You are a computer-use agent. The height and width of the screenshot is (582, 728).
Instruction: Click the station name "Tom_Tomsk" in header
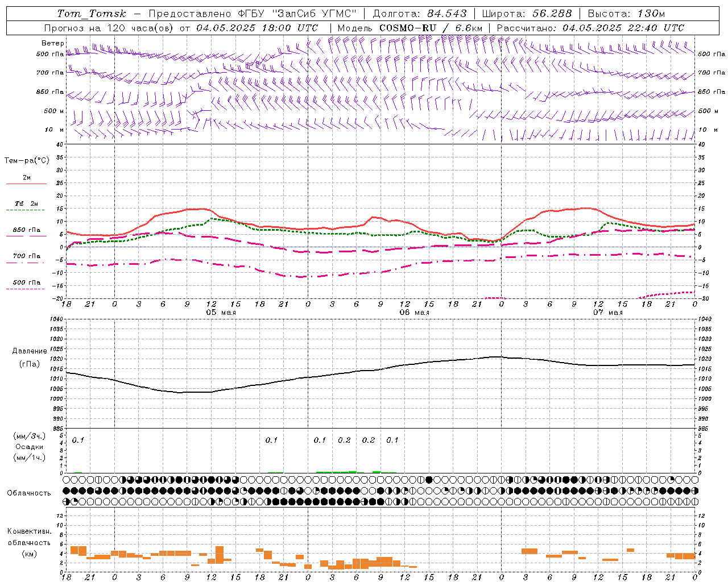point(92,14)
